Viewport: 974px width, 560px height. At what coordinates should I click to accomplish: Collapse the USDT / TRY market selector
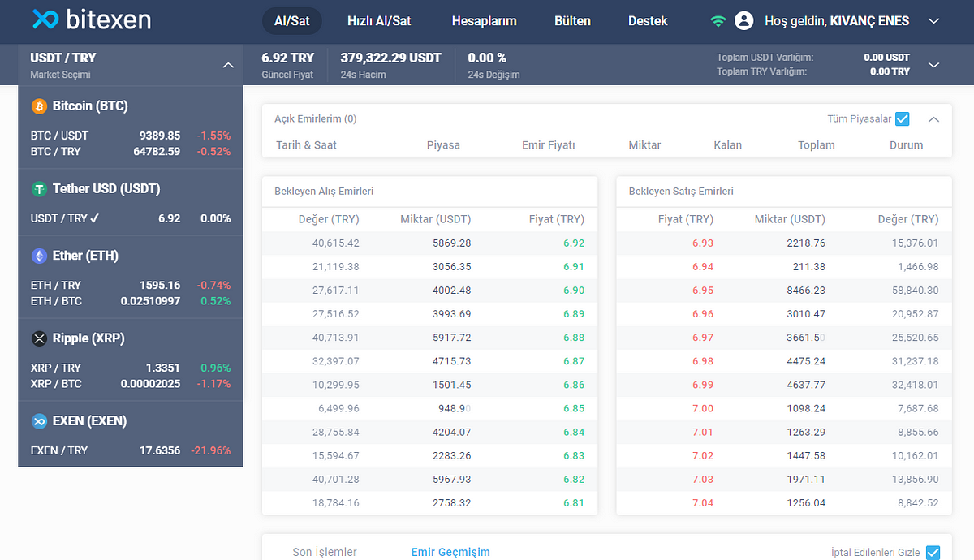[x=228, y=65]
